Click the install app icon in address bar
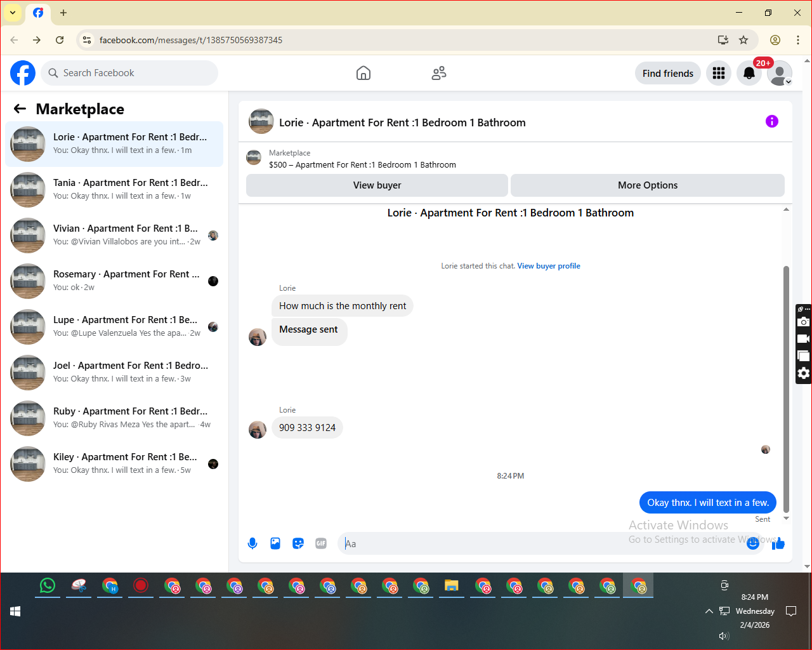Viewport: 812px width, 650px height. pyautogui.click(x=723, y=40)
